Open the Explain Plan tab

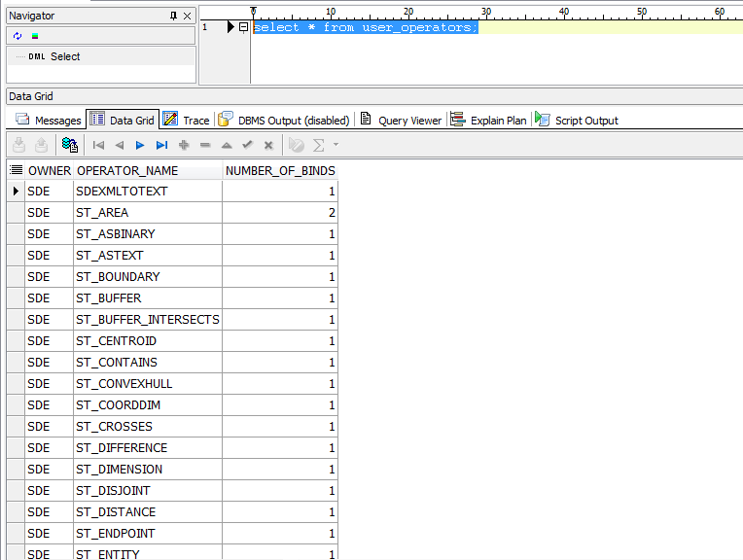pyautogui.click(x=488, y=121)
